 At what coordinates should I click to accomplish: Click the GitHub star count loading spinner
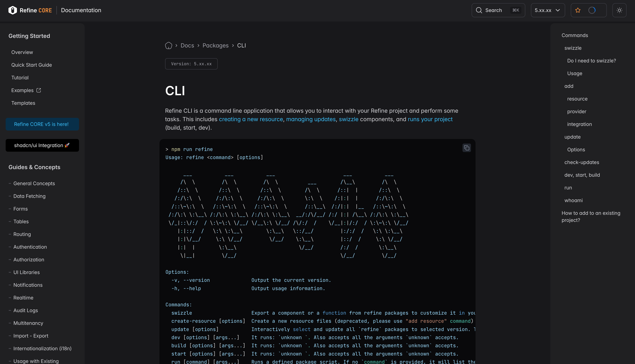pos(592,10)
